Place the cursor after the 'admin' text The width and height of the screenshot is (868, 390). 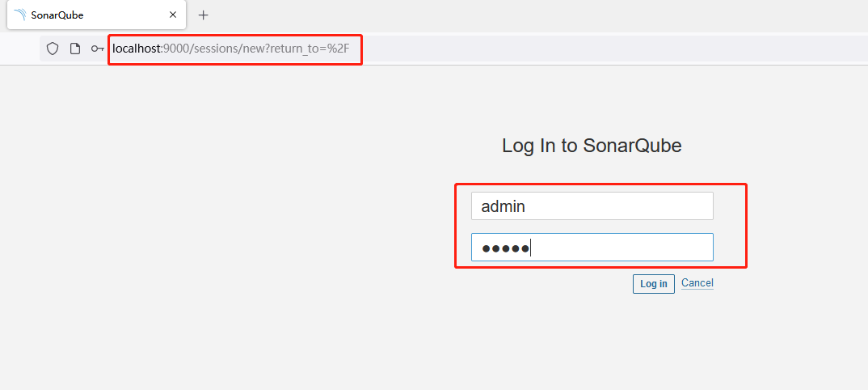coord(526,206)
